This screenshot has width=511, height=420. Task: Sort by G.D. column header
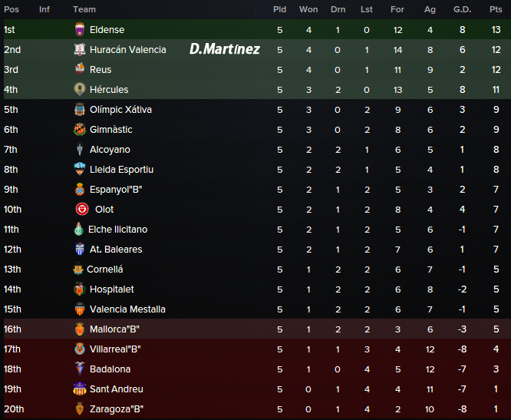[x=462, y=9]
